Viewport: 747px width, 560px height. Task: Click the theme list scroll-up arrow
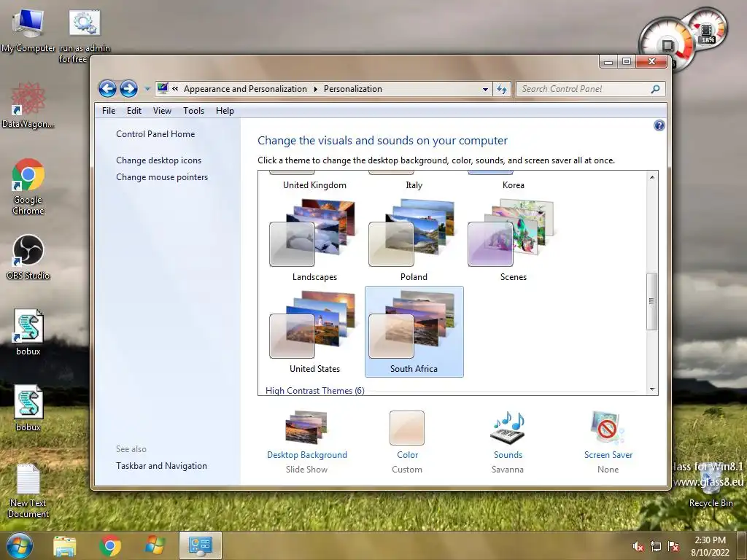[652, 176]
